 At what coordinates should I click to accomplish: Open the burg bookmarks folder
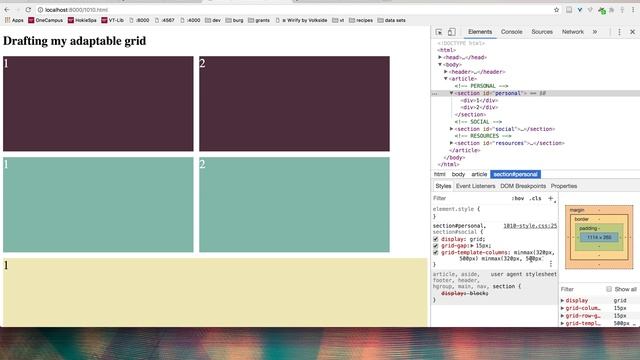(234, 20)
